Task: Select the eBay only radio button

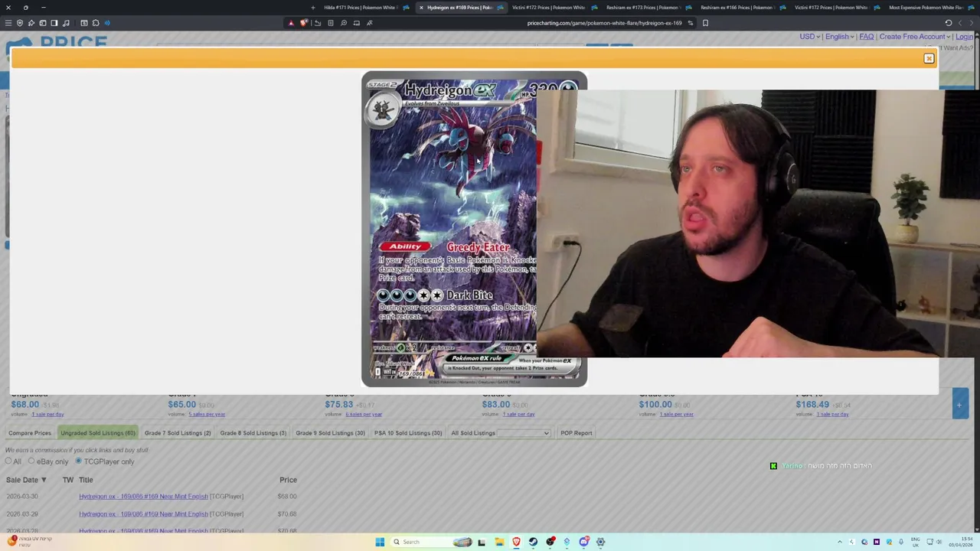Action: click(31, 461)
